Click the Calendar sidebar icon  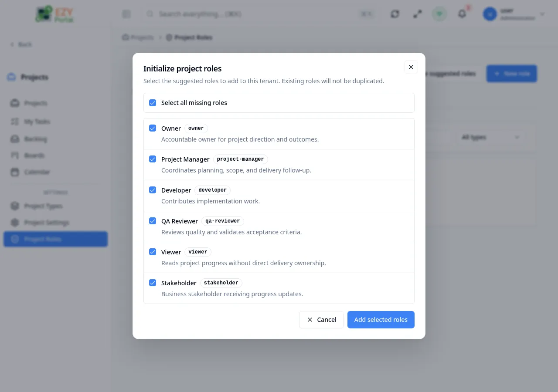[x=15, y=172]
